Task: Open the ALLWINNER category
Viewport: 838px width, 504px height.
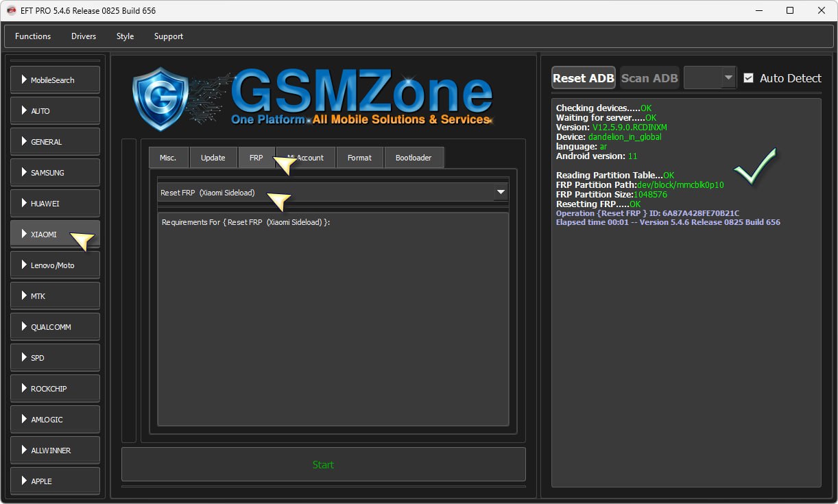Action: pyautogui.click(x=55, y=450)
